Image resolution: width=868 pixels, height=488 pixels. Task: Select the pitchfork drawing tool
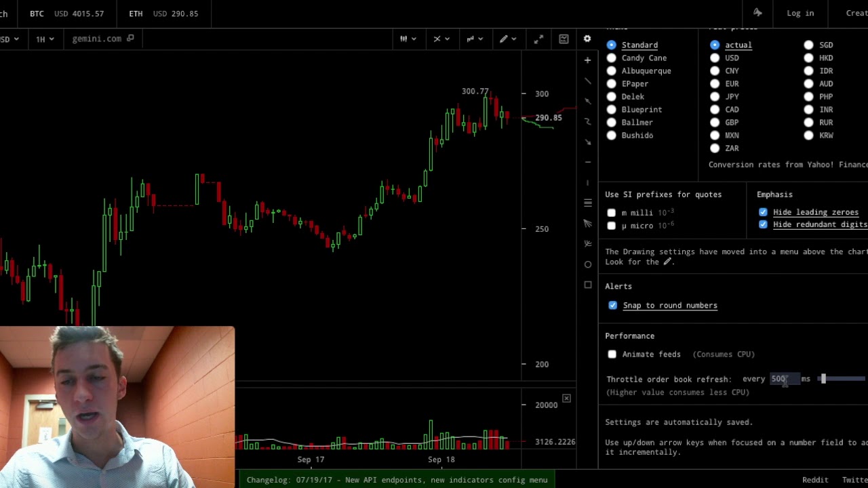[587, 243]
